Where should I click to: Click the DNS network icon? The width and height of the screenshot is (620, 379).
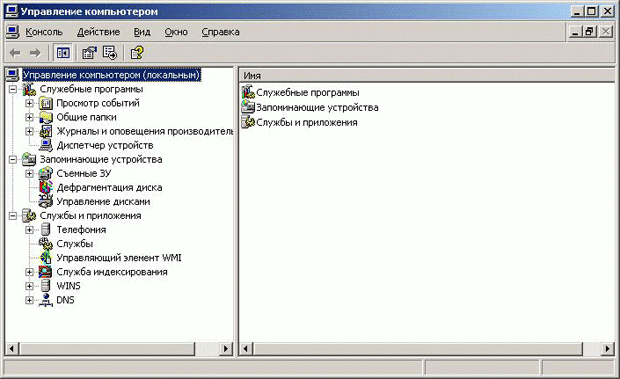[46, 300]
